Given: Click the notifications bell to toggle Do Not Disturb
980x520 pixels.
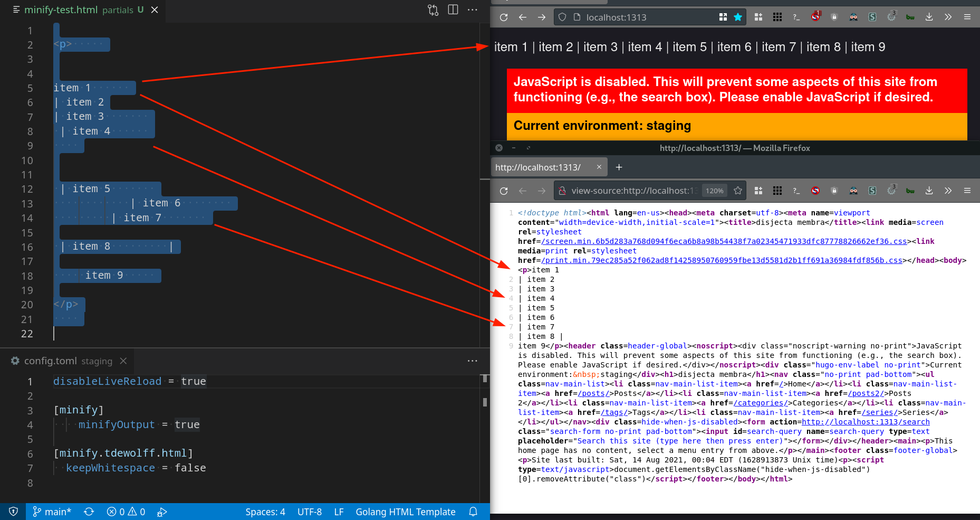Looking at the screenshot, I should [x=473, y=512].
